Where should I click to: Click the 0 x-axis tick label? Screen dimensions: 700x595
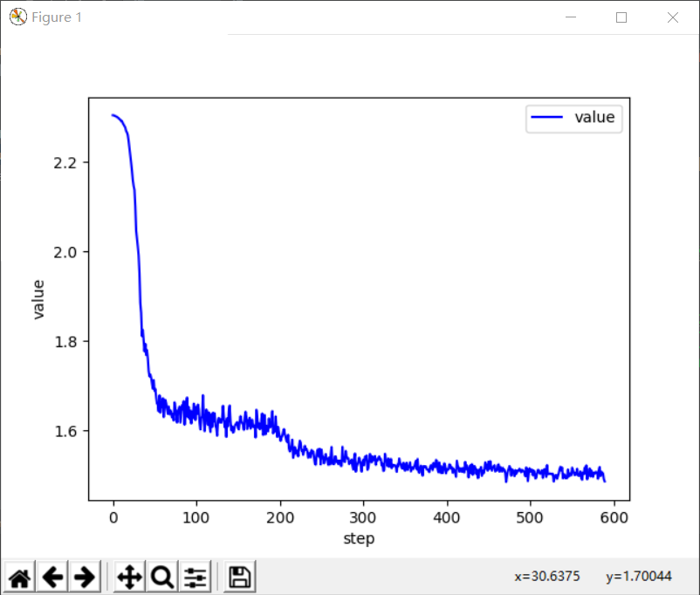point(113,517)
